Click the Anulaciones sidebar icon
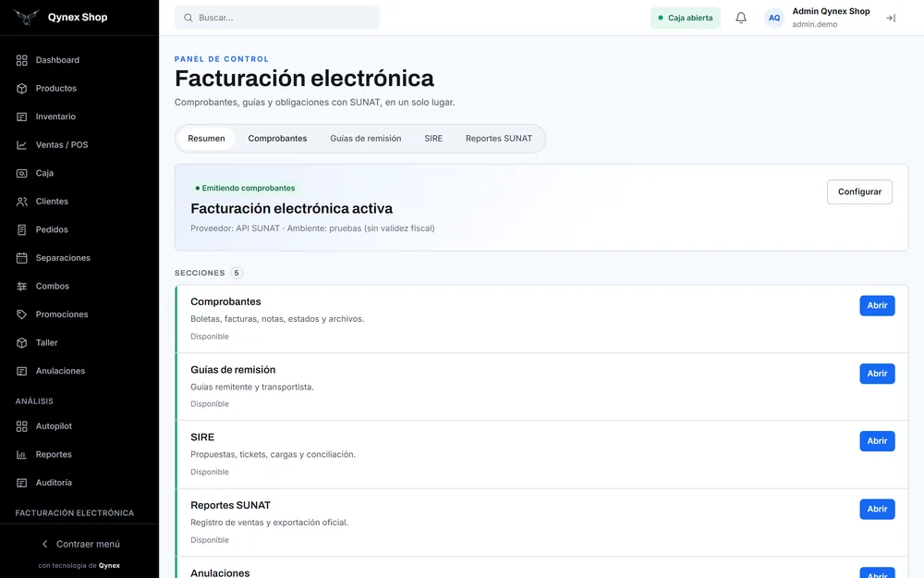The image size is (924, 578). [22, 371]
